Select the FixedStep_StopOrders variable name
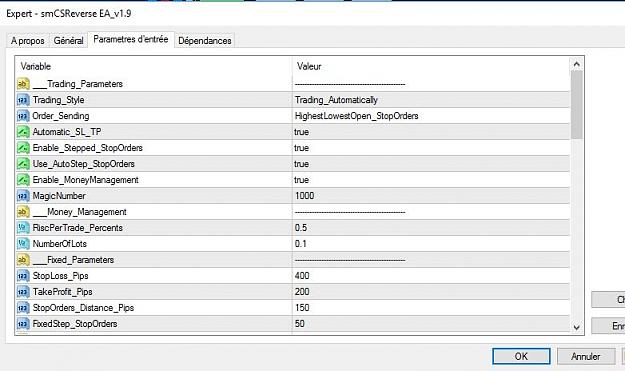The image size is (625, 371). 75,324
